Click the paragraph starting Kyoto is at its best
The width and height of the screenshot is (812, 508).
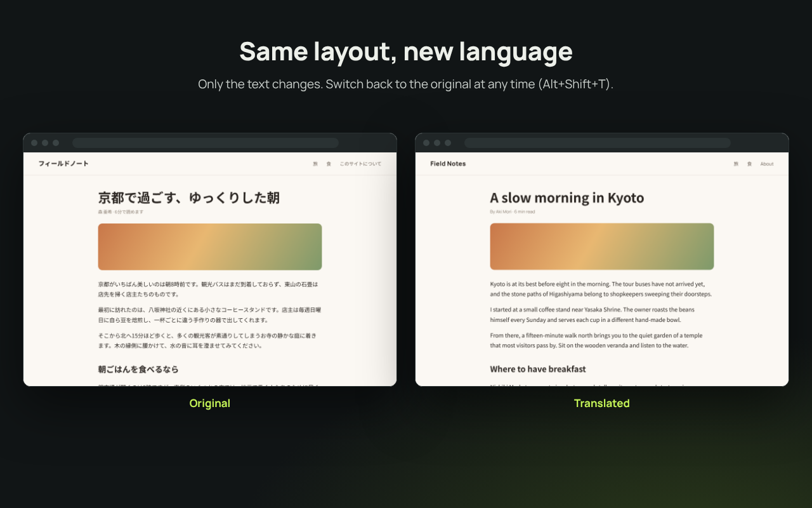tap(601, 289)
